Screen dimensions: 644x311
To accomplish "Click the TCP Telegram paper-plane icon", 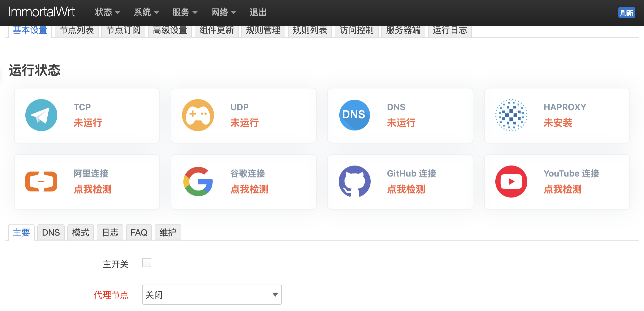I will coord(41,115).
